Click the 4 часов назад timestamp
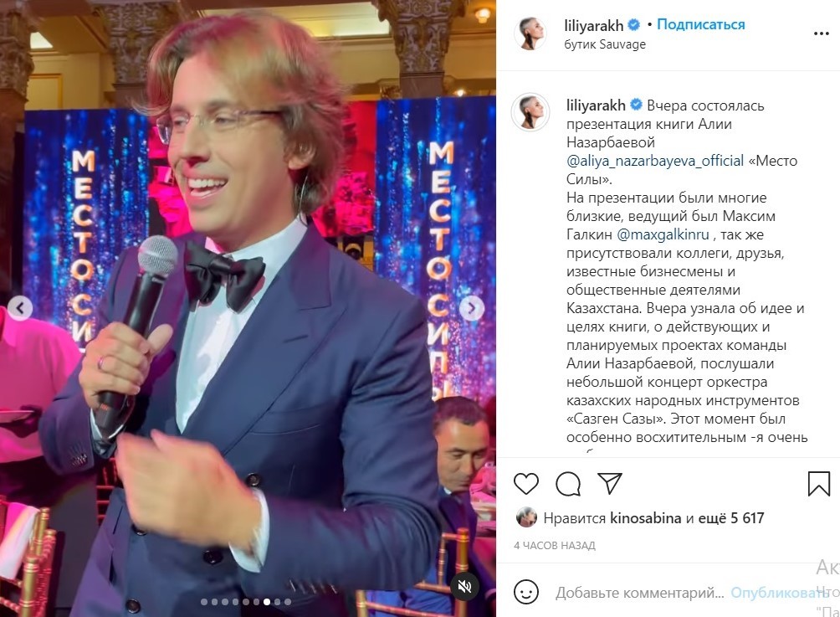 click(555, 546)
